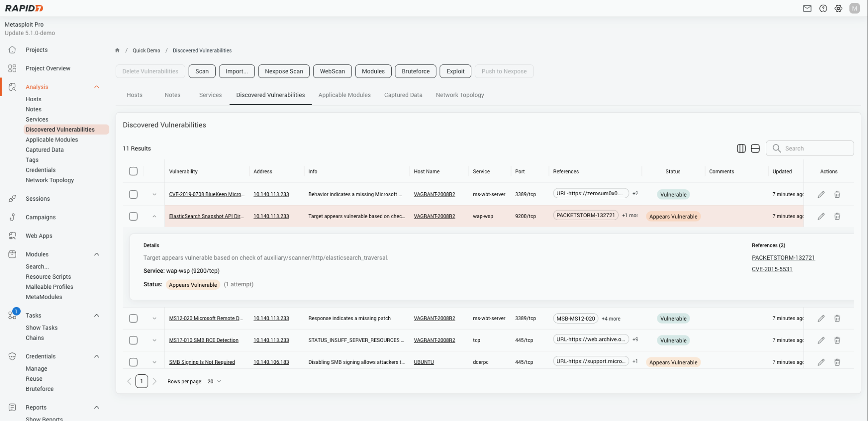Select the MS17-010 SMB RCE row checkbox
The height and width of the screenshot is (421, 868).
134,340
